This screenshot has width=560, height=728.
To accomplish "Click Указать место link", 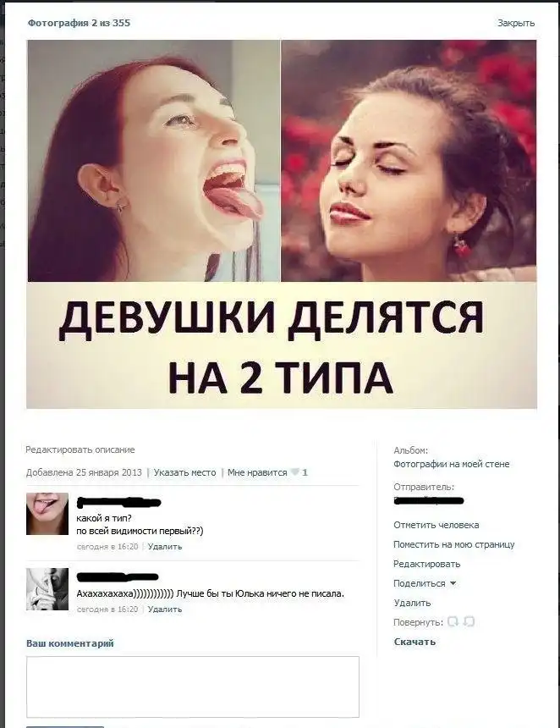I will (x=184, y=472).
